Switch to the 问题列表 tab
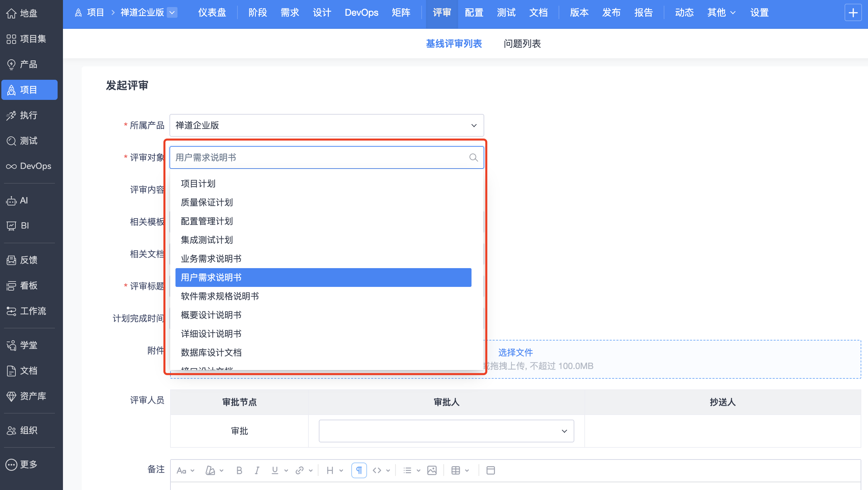868x490 pixels. point(522,44)
